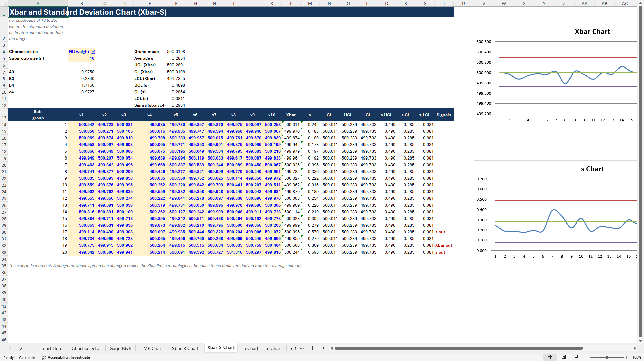Click the Ready status indicator
The image size is (644, 361).
[9, 357]
